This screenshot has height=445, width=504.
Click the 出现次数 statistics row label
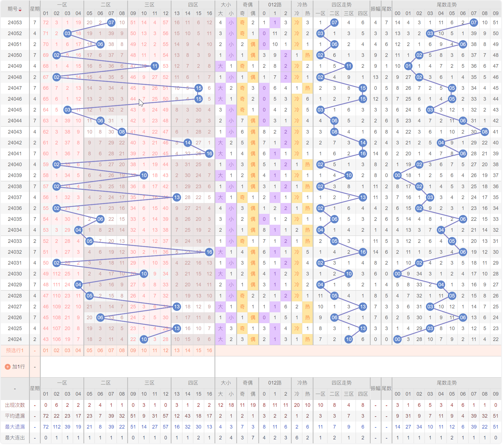(15, 405)
